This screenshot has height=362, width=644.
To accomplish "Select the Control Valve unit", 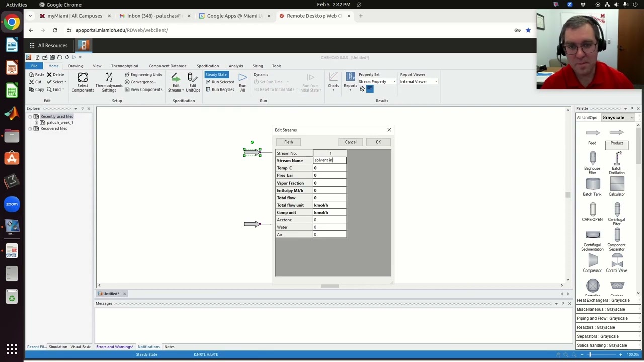I will 617,263.
